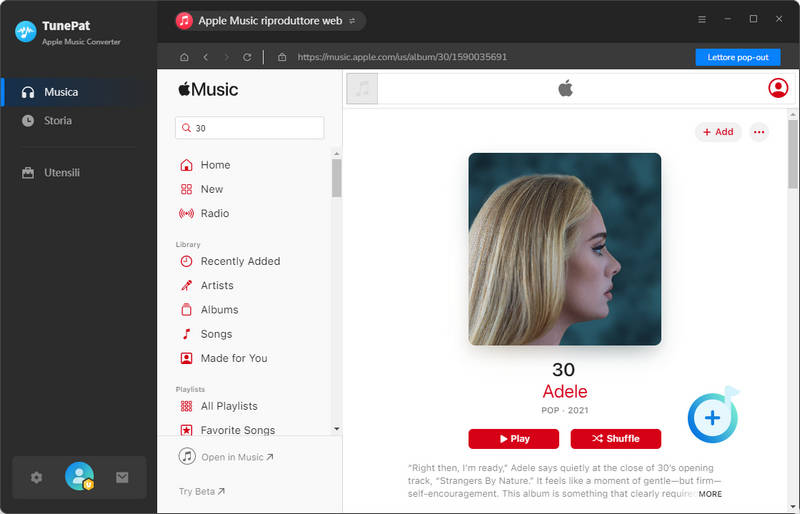Open the album more options ellipsis
This screenshot has width=800, height=514.
pos(759,132)
